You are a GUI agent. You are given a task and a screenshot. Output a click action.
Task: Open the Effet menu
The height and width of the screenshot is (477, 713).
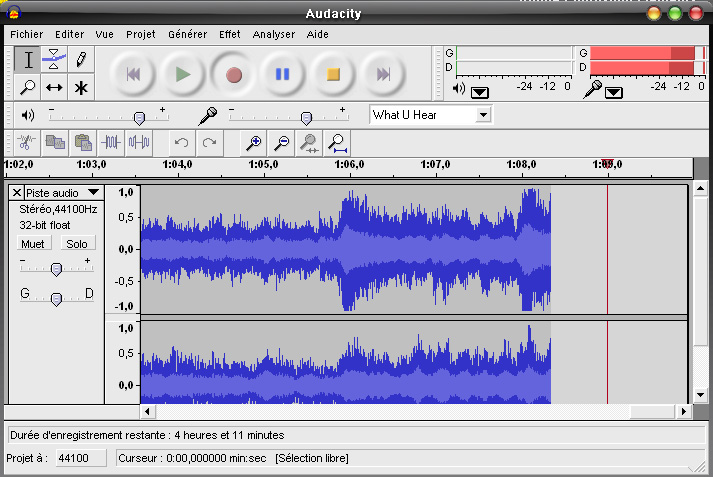(x=230, y=35)
